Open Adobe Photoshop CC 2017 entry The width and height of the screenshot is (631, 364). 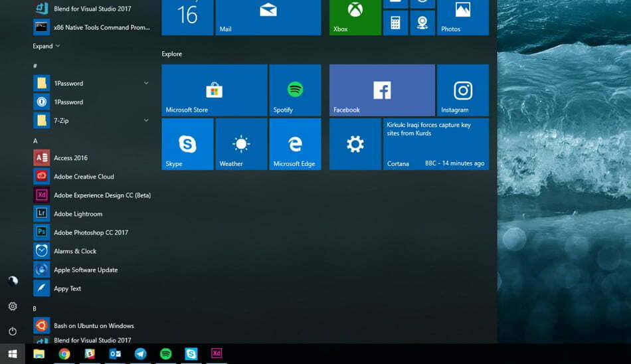pyautogui.click(x=92, y=232)
